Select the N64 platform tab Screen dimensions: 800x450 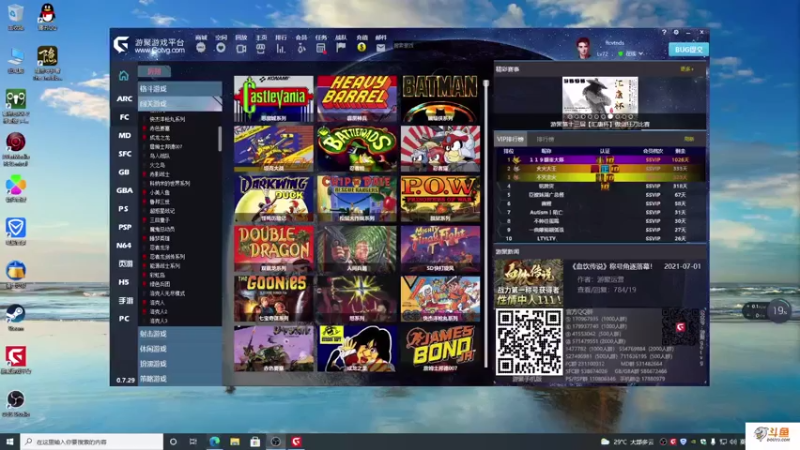click(x=124, y=245)
